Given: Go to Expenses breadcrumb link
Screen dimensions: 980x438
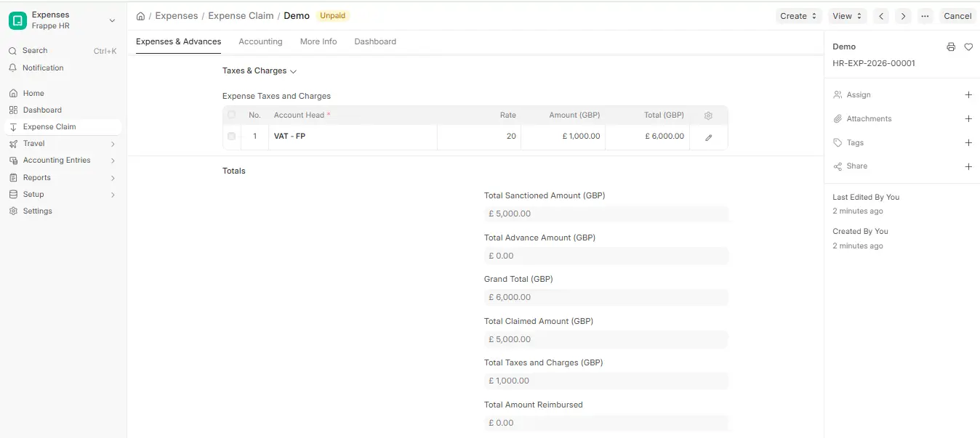Looking at the screenshot, I should (177, 16).
